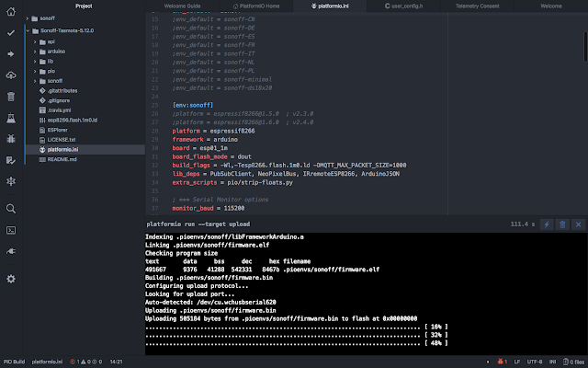Open Serial Monitor with the plug icon
This screenshot has height=368, width=588.
11,251
